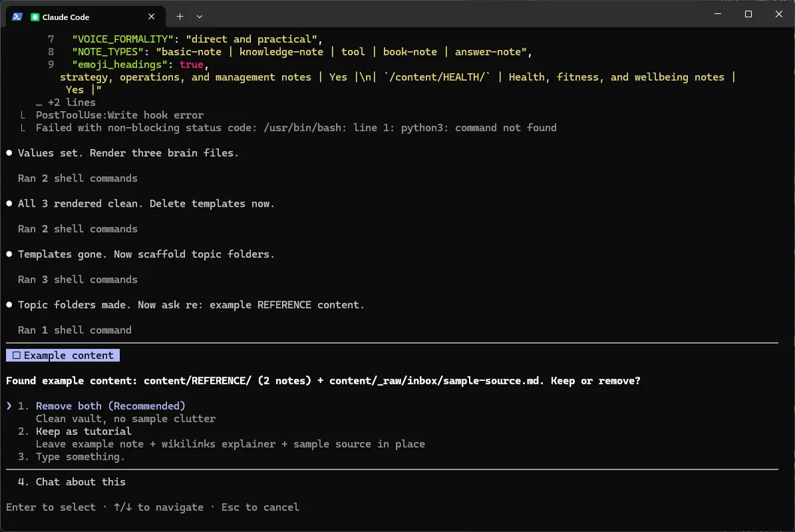The width and height of the screenshot is (795, 532).
Task: Click the PostToolUse:Write hook error line
Action: click(x=120, y=115)
